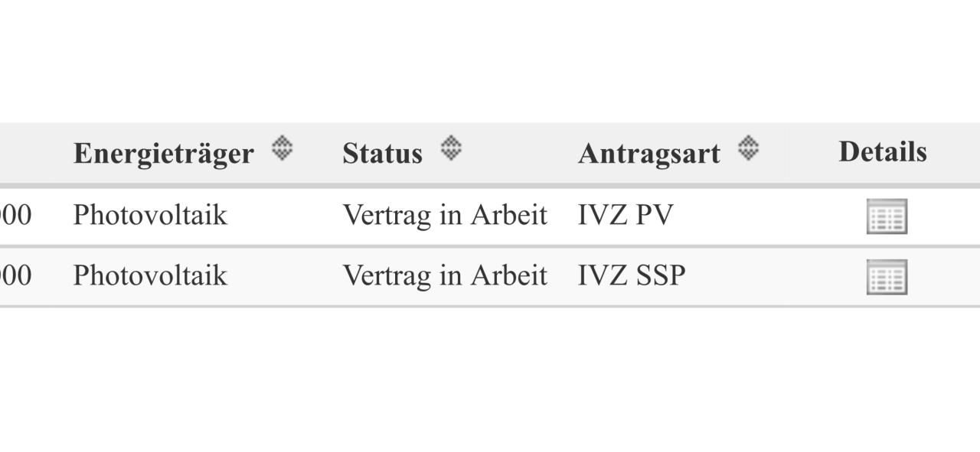980x452 pixels.
Task: Click upper arrow of Status sort icon
Action: click(x=450, y=141)
